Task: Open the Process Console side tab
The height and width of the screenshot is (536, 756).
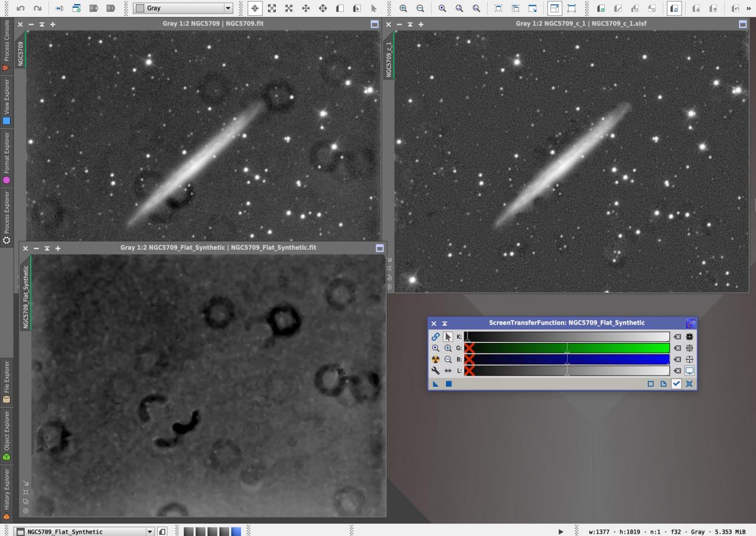Action: click(x=6, y=45)
